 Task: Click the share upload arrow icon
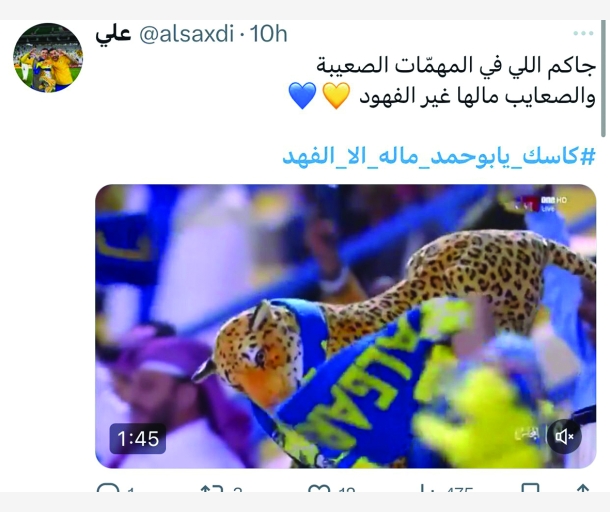[x=582, y=489]
